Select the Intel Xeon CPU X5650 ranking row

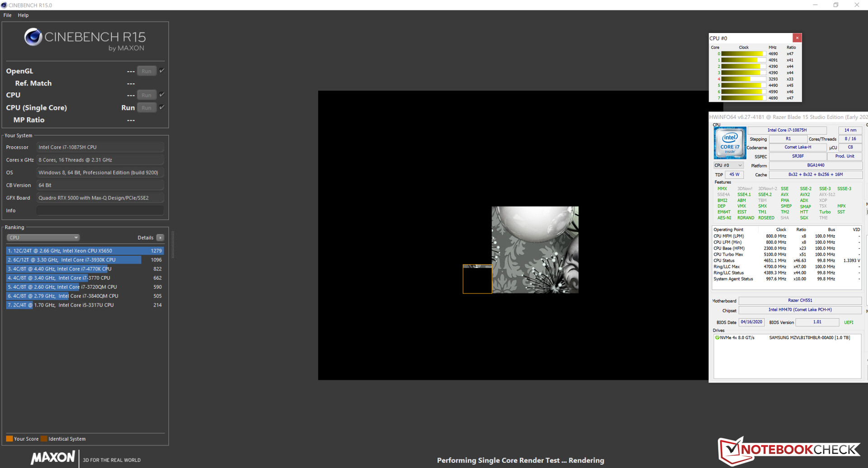click(x=85, y=251)
